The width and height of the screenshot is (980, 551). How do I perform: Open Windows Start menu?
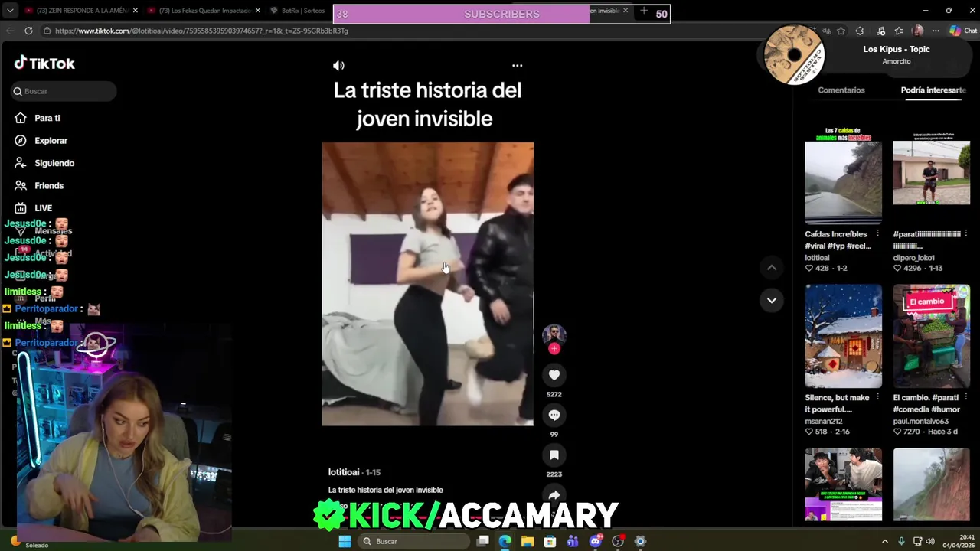tap(345, 541)
